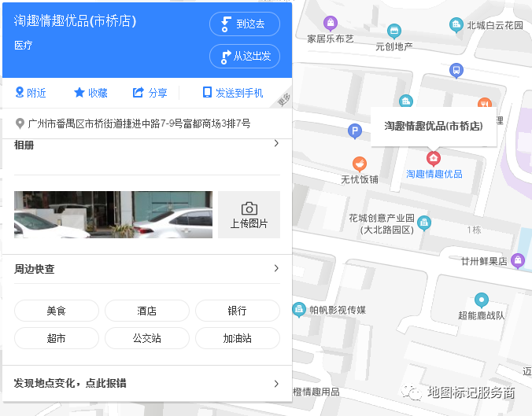The height and width of the screenshot is (416, 532).
Task: Open the street photo thumbnail
Action: pyautogui.click(x=113, y=215)
